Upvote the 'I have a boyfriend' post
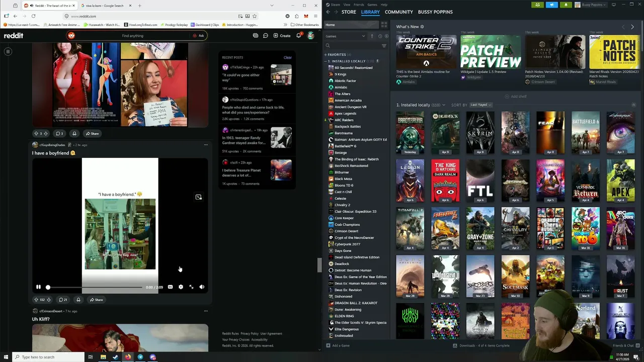The image size is (644, 362). click(36, 300)
